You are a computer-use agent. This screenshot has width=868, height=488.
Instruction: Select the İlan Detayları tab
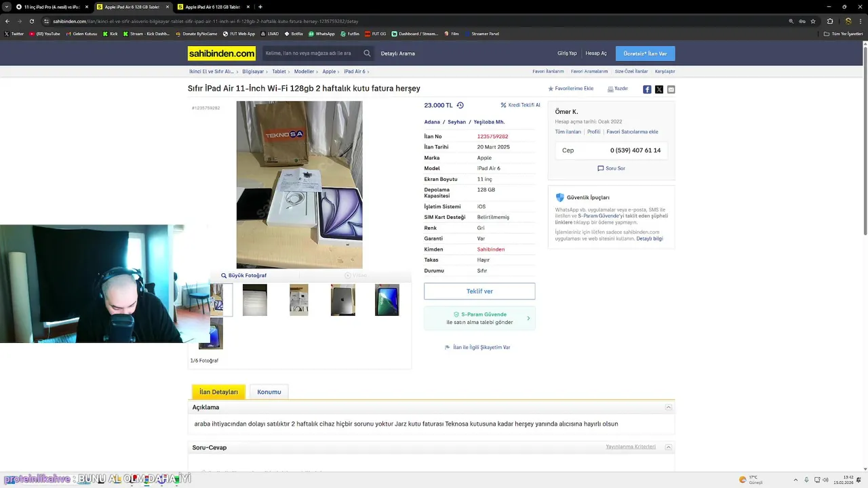tap(218, 392)
